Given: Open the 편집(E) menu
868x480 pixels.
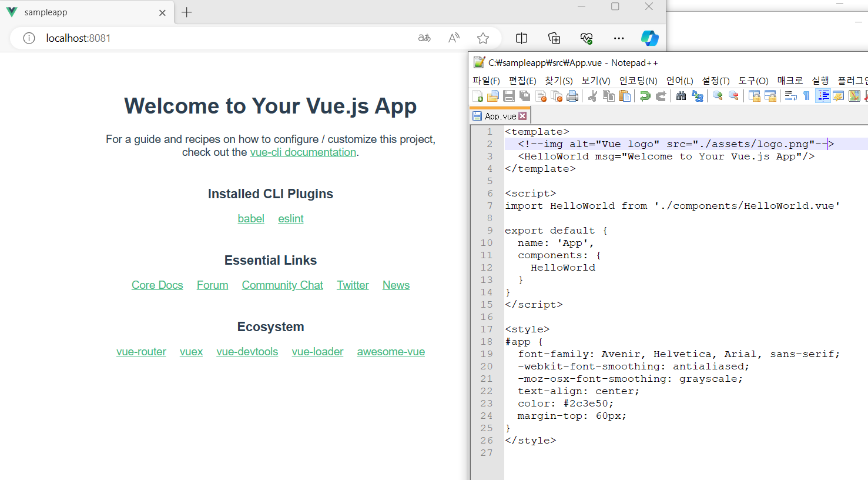Looking at the screenshot, I should click(522, 81).
